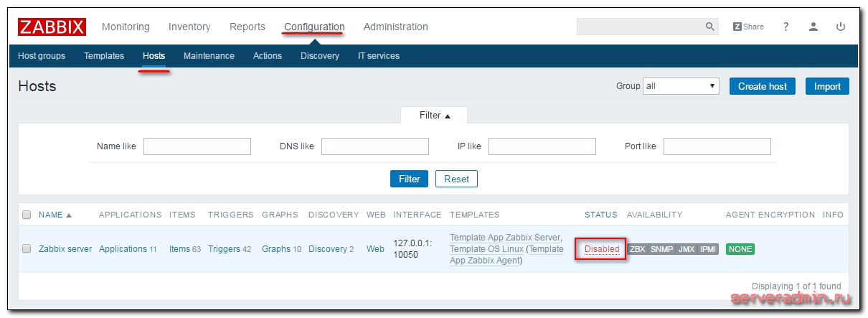
Task: Click the Create host button
Action: [x=762, y=86]
